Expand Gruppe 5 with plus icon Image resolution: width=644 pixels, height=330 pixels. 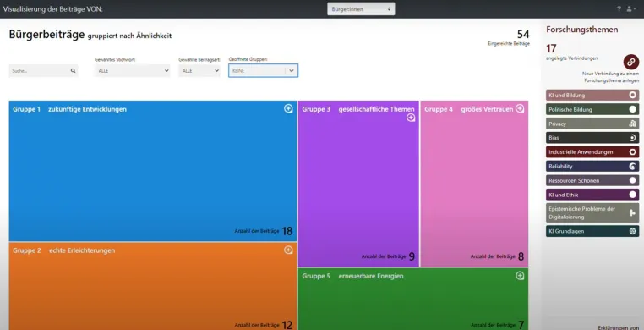(520, 276)
